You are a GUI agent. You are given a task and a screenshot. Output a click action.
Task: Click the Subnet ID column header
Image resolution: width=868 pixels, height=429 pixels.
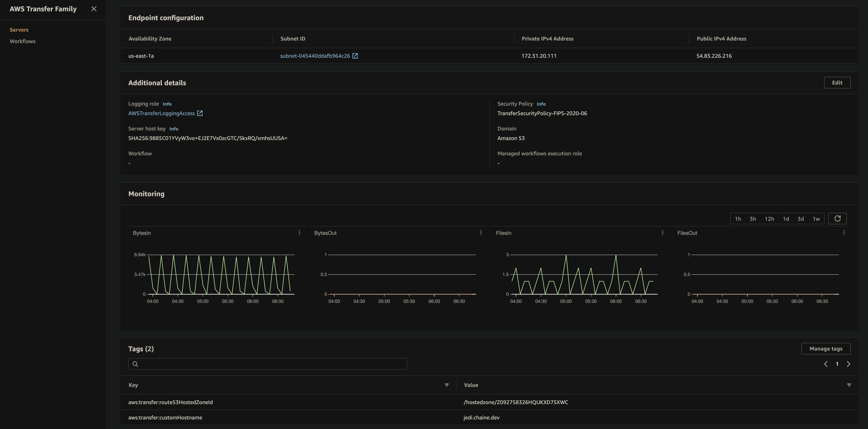click(293, 39)
